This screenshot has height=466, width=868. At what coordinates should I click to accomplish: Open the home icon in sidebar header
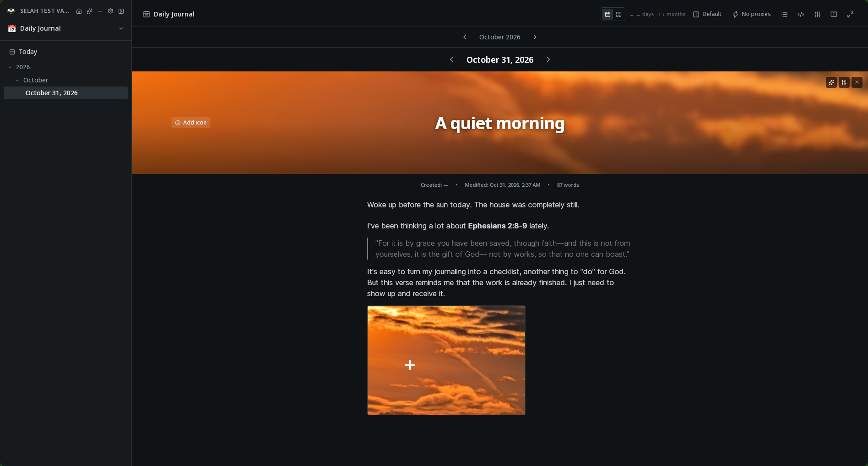click(79, 11)
